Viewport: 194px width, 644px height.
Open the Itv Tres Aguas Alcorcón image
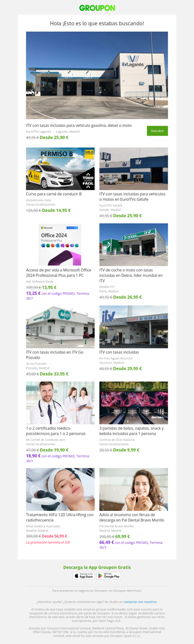tap(133, 327)
